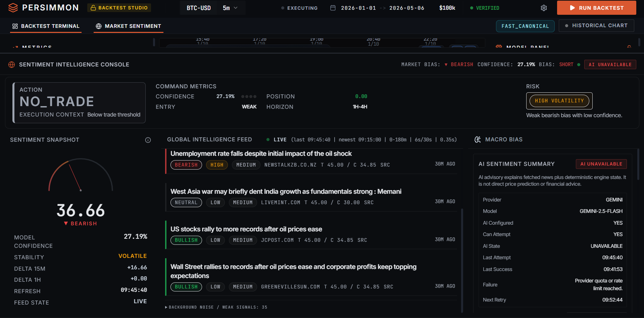Open 'US stocks rally to more records' headline
This screenshot has height=318, width=644.
click(246, 229)
